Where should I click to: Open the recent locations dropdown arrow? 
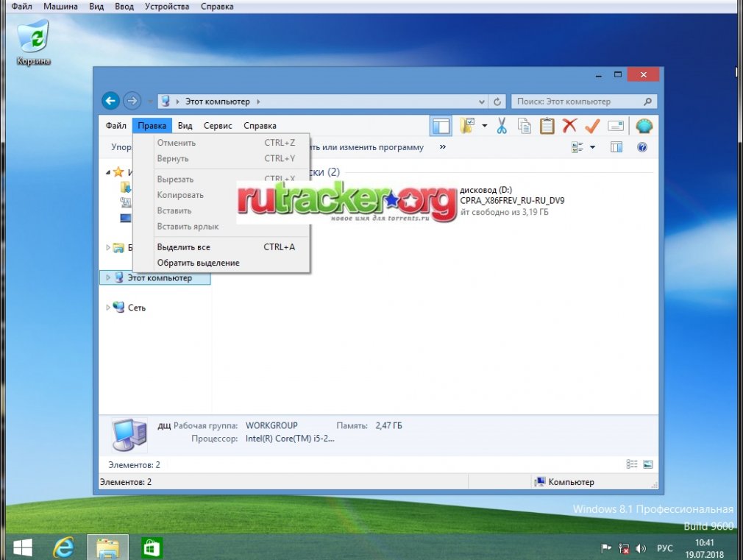(x=150, y=101)
